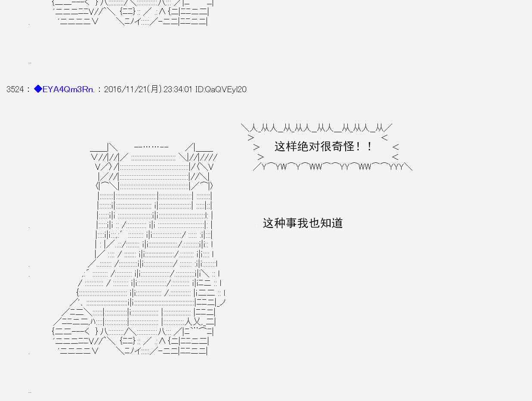Image resolution: width=532 pixels, height=401 pixels.
Task: Click the lone > on the speech bubble's top-left edge
Action: [251, 137]
